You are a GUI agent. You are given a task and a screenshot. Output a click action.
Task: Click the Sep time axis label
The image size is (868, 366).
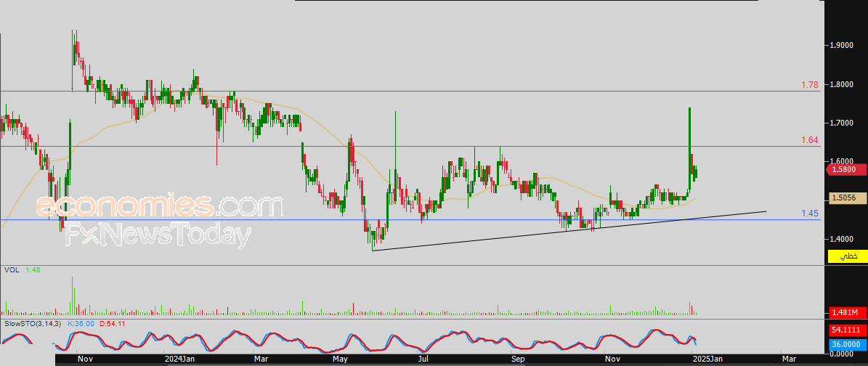(x=518, y=360)
